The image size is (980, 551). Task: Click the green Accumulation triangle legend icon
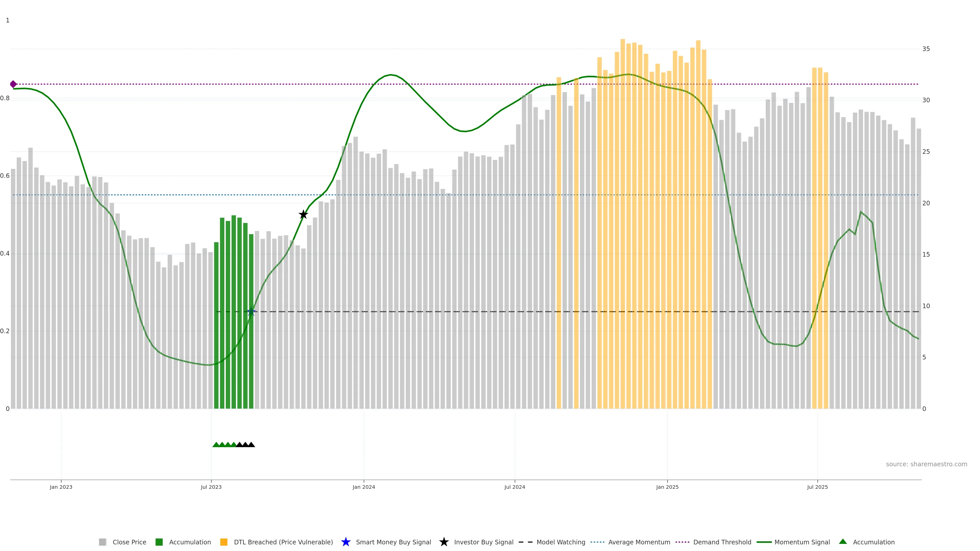point(843,542)
